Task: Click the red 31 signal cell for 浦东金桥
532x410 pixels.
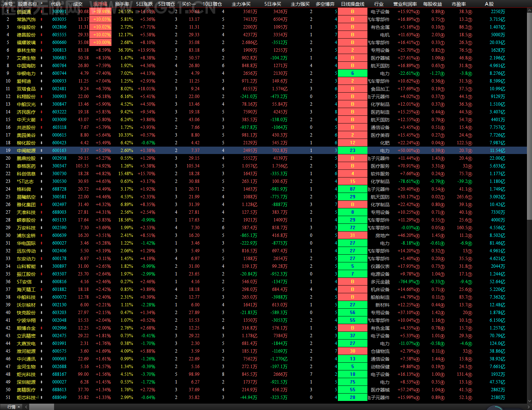Action: pyautogui.click(x=353, y=236)
